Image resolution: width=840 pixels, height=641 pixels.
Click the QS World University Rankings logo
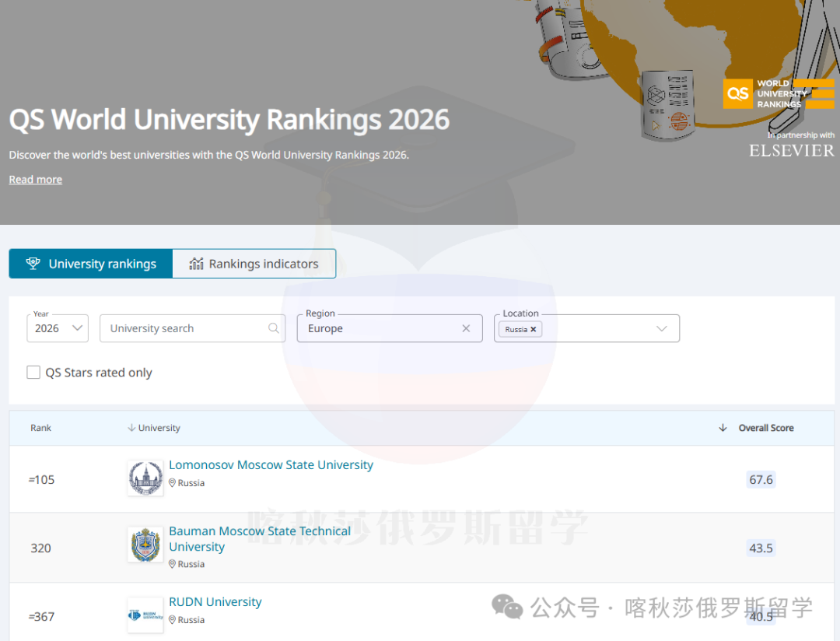click(779, 94)
